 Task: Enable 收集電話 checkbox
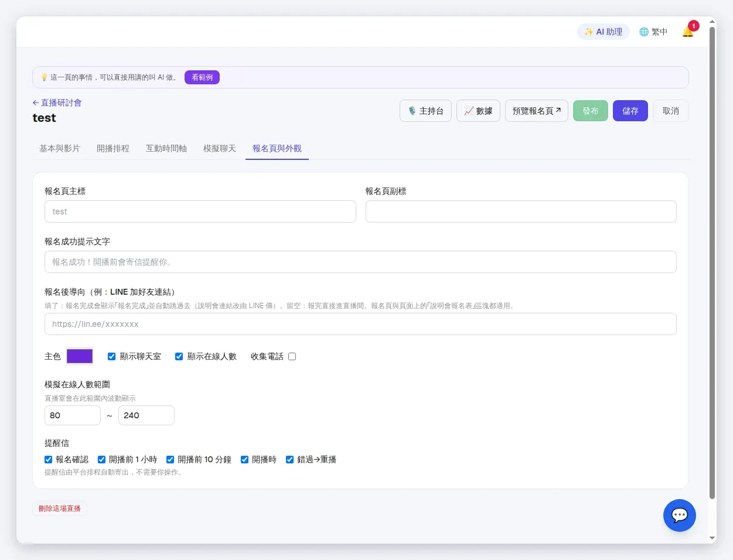pyautogui.click(x=292, y=356)
